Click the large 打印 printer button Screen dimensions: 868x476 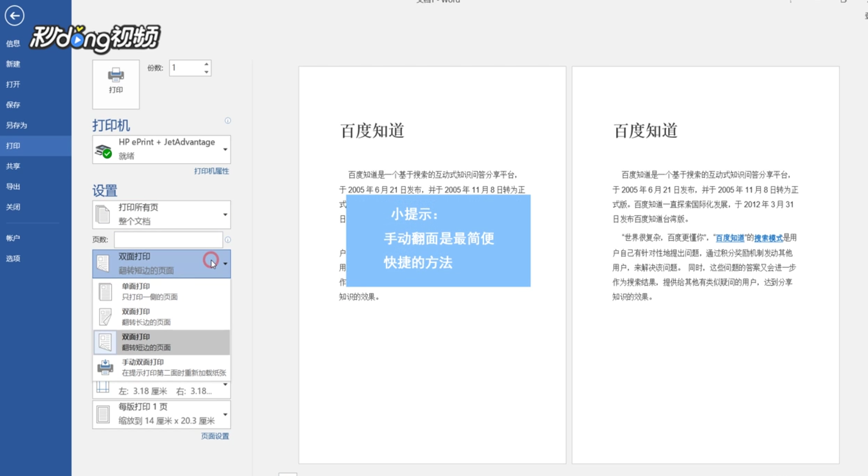coord(116,84)
